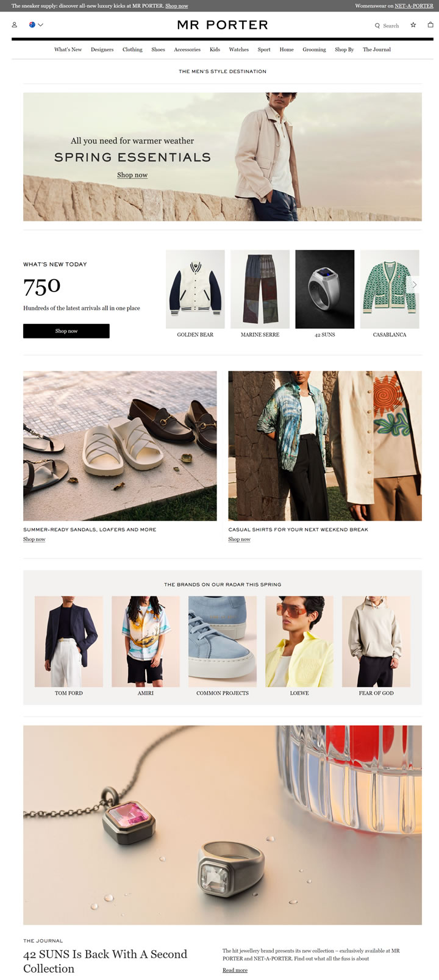
Task: Open The Journal navigation item
Action: (x=377, y=49)
